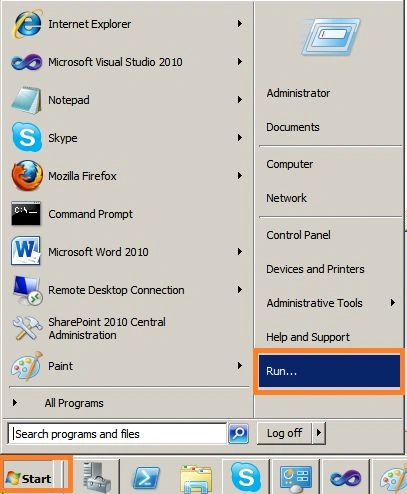Click the search magnifier icon button
Viewport: 407px width, 494px height.
pos(238,433)
